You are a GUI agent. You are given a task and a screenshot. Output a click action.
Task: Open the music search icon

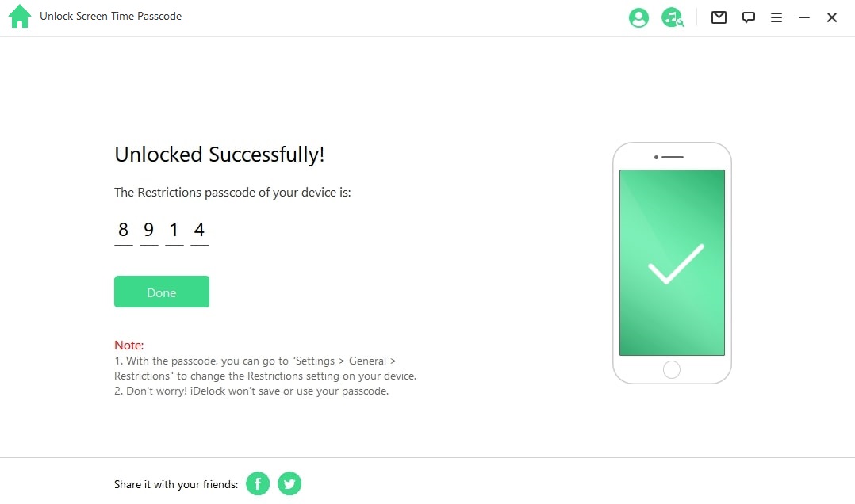(x=673, y=17)
